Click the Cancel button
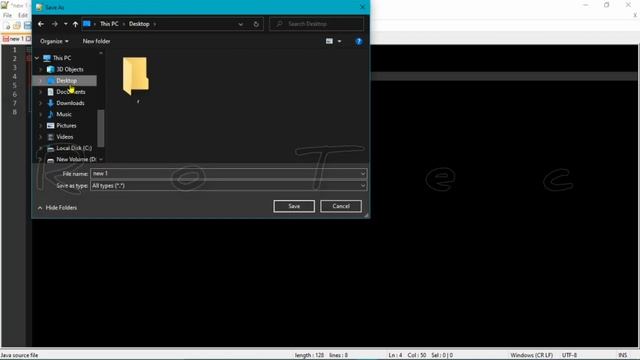This screenshot has width=640, height=360. [341, 206]
